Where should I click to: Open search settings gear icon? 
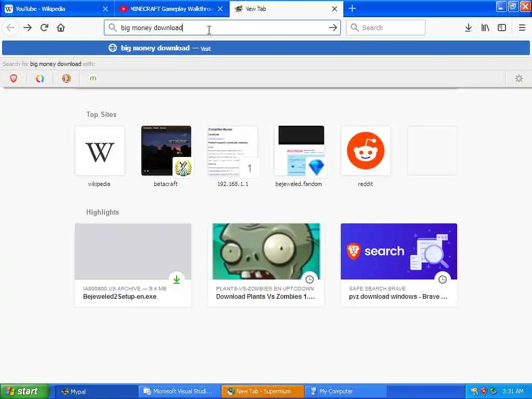click(x=519, y=78)
